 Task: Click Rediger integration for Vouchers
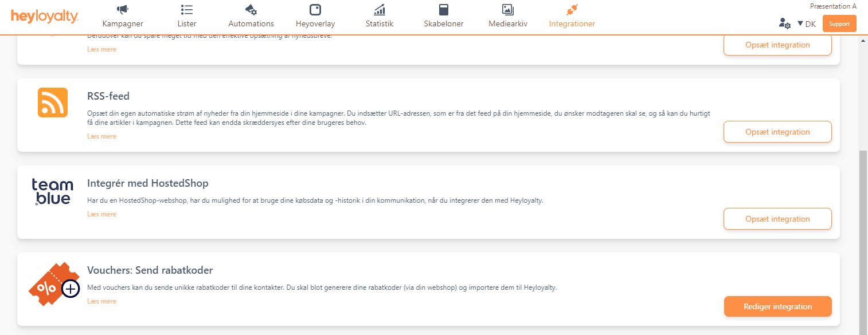777,306
